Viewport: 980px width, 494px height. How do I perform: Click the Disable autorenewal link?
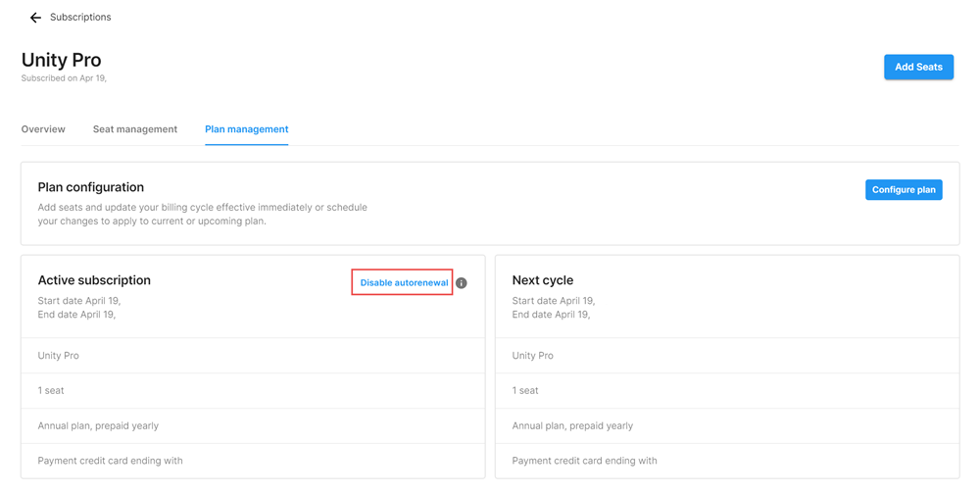tap(404, 282)
